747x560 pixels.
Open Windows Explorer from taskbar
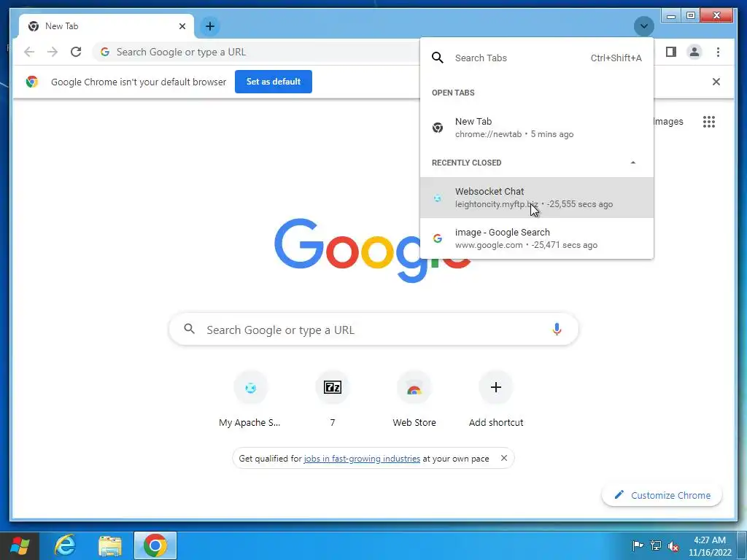tap(110, 545)
